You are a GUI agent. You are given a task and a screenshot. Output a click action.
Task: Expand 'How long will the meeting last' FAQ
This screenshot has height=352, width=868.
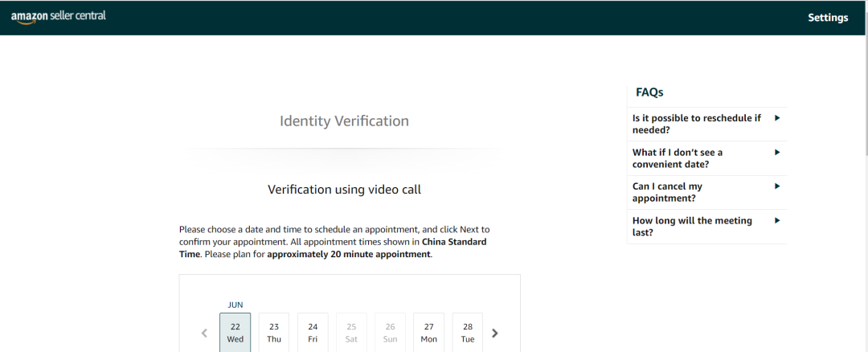pos(707,227)
